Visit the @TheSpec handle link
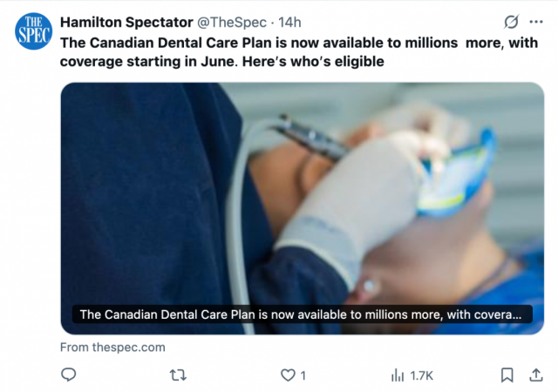558x392 pixels. coord(232,23)
